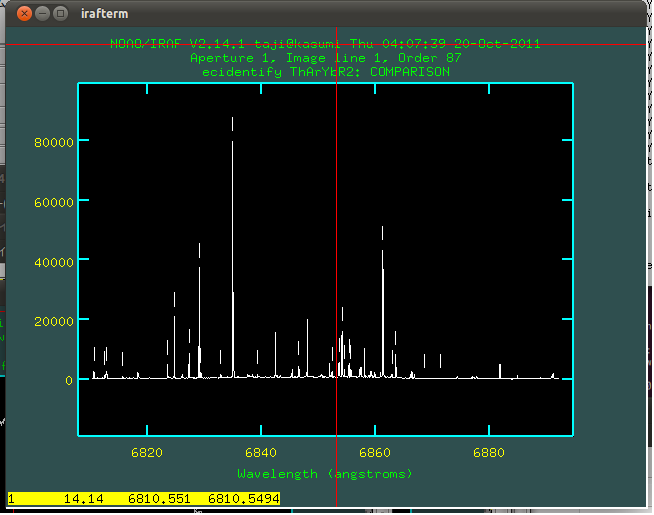
Task: Click the 40000 y-axis label
Action: point(54,262)
